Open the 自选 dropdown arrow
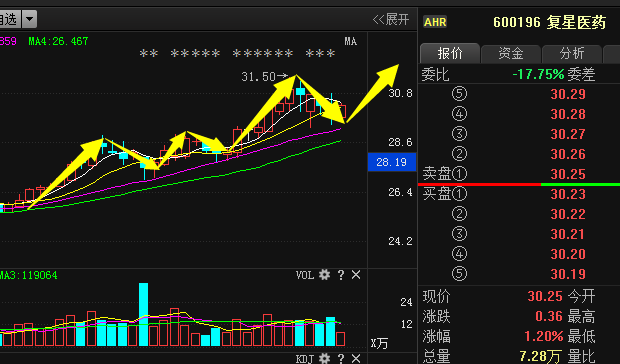This screenshot has width=620, height=364. [29, 19]
